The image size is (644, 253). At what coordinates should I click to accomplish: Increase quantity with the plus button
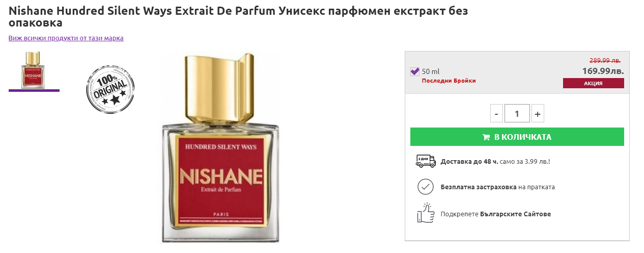[538, 113]
